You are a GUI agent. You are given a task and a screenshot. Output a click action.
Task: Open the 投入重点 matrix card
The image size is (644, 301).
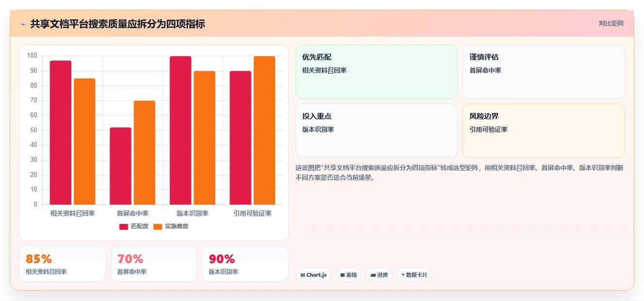pos(376,131)
